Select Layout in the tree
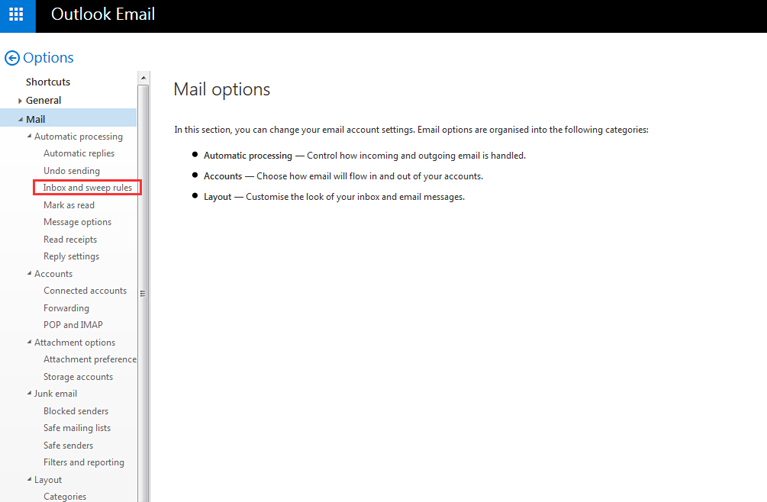 coord(48,480)
